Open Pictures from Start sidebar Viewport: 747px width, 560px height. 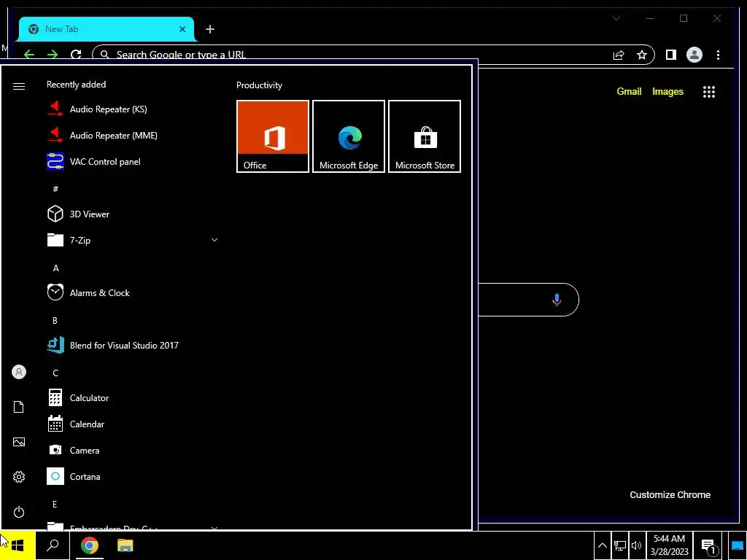18,442
